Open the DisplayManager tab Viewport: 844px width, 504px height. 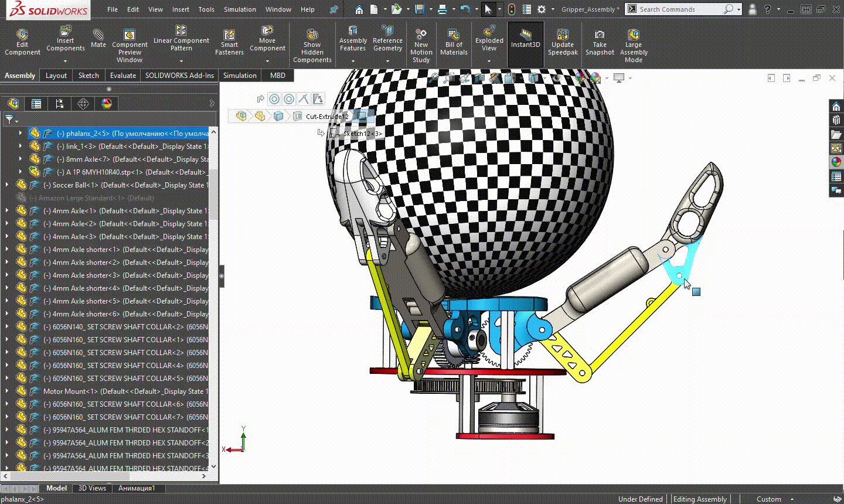(106, 104)
